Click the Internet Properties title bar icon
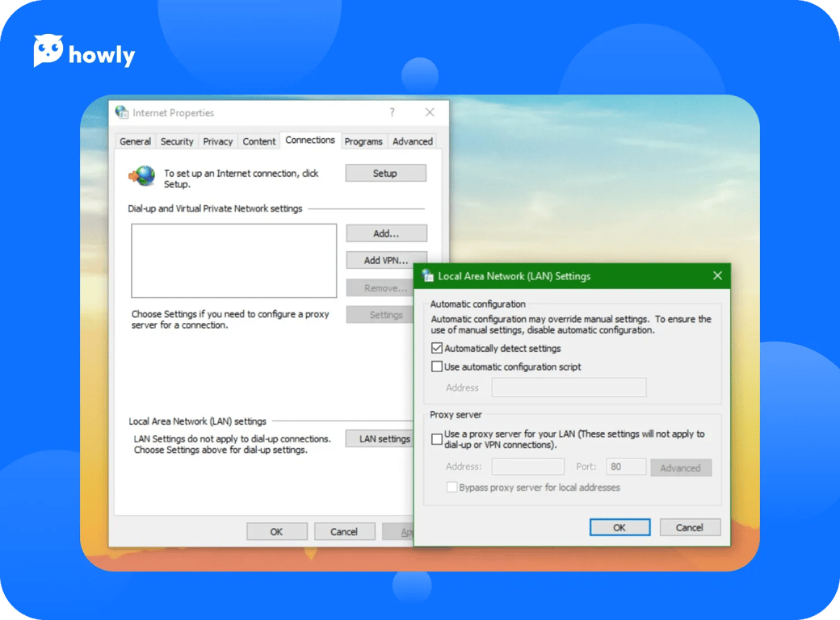840x620 pixels. (x=122, y=113)
